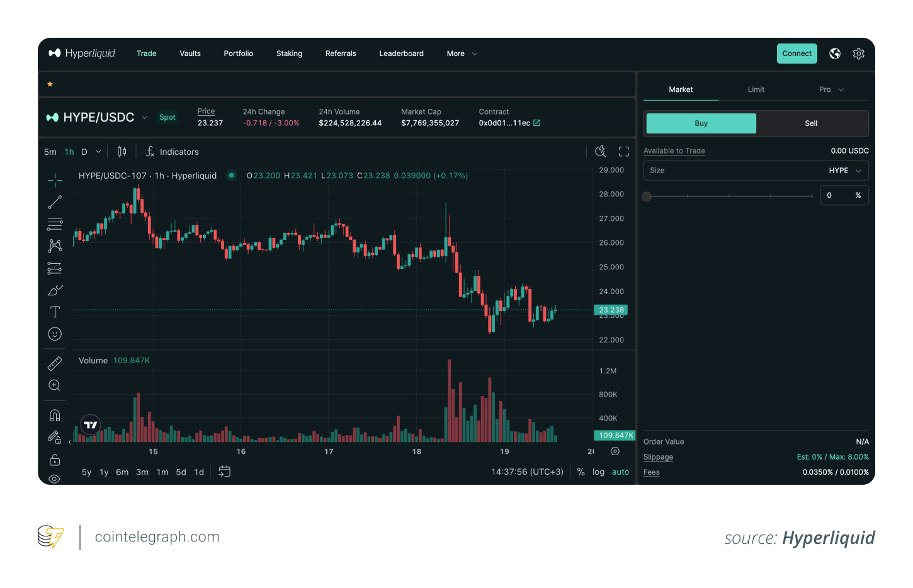This screenshot has width=913, height=588.
Task: Open the Pro order type dropdown
Action: (x=831, y=89)
